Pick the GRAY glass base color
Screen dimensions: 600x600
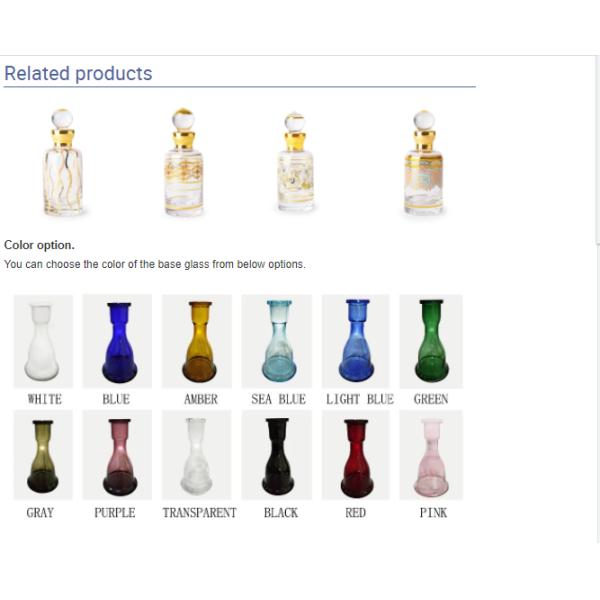pyautogui.click(x=43, y=455)
